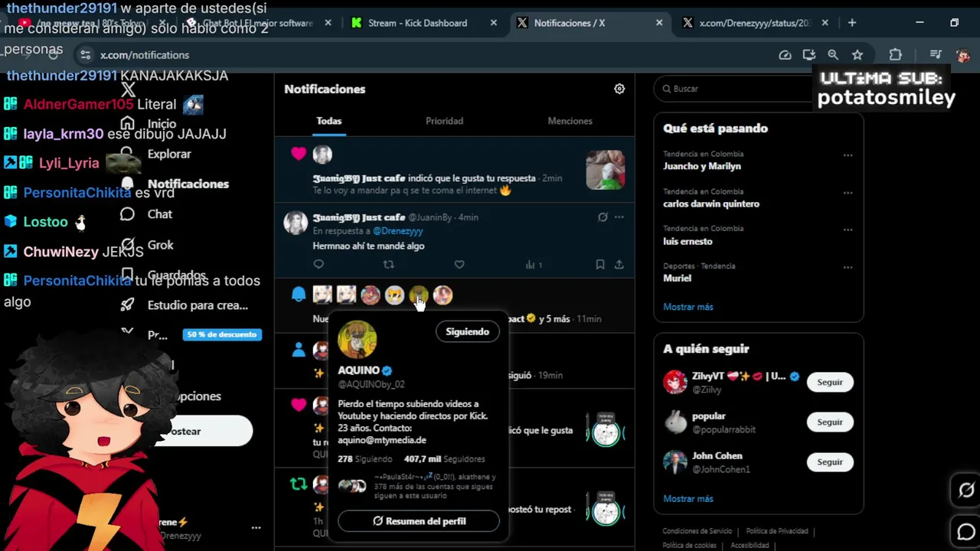This screenshot has width=980, height=551.
Task: Switch to the Menciones tab
Action: pos(570,121)
